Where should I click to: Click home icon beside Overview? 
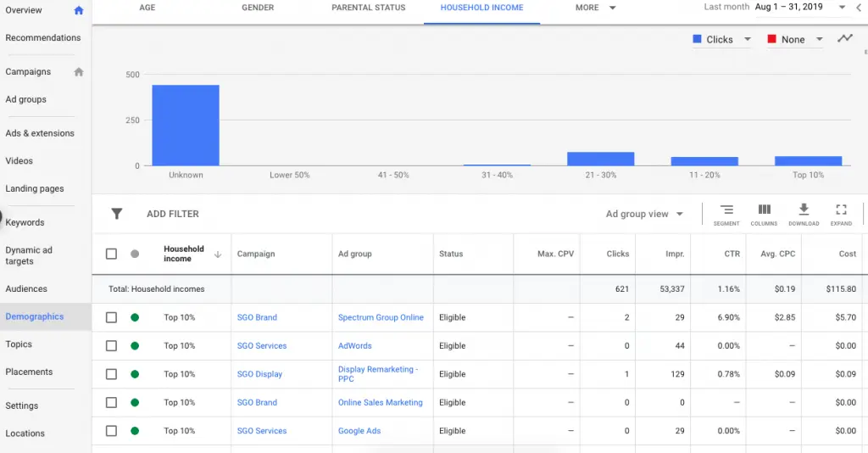pos(79,10)
